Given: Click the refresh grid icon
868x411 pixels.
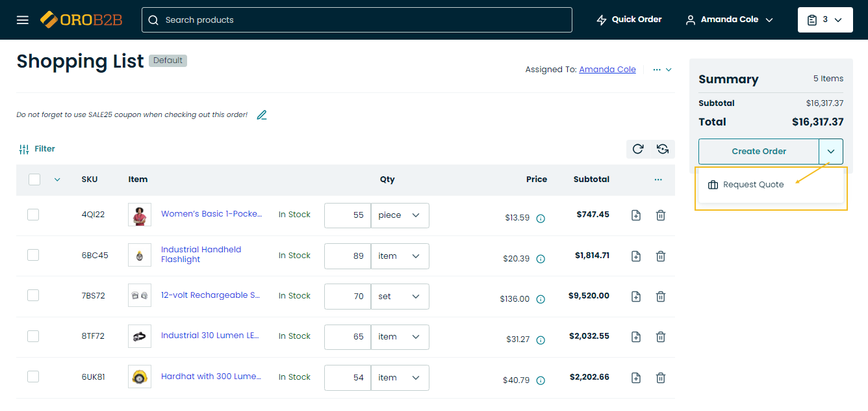Looking at the screenshot, I should click(x=638, y=149).
